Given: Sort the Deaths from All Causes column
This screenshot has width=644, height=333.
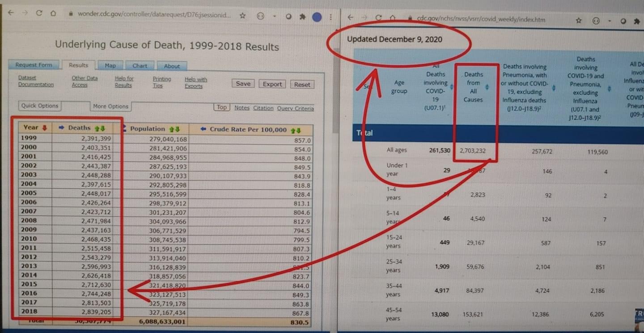Looking at the screenshot, I should point(487,87).
